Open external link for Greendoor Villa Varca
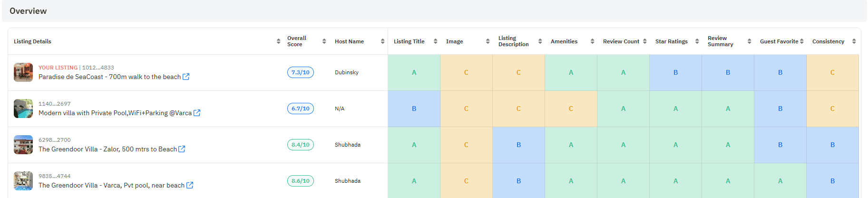 [190, 185]
